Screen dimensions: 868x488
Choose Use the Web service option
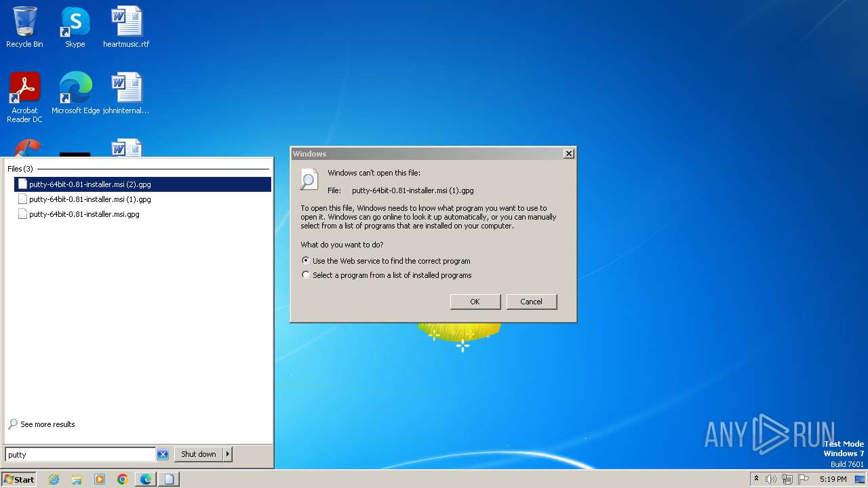386,261
